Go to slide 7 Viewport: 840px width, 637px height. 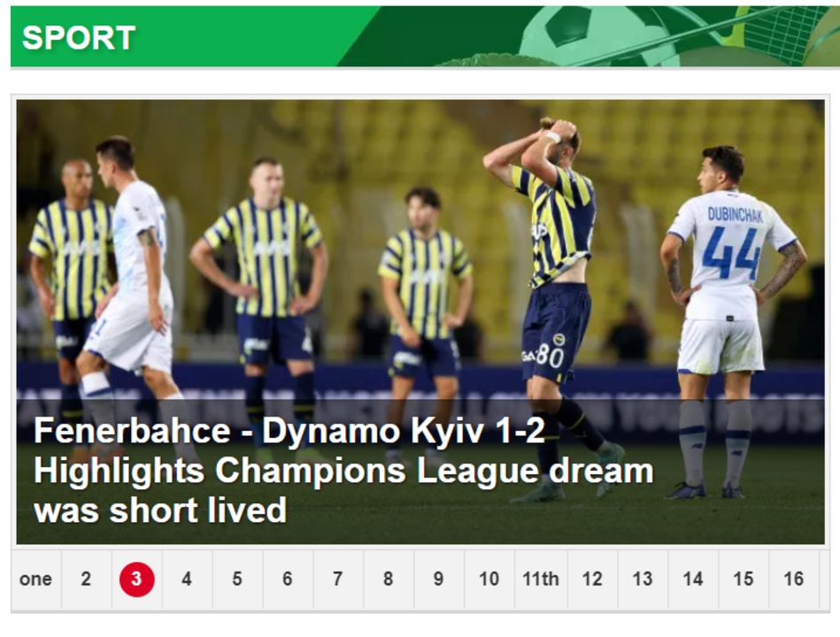(338, 579)
